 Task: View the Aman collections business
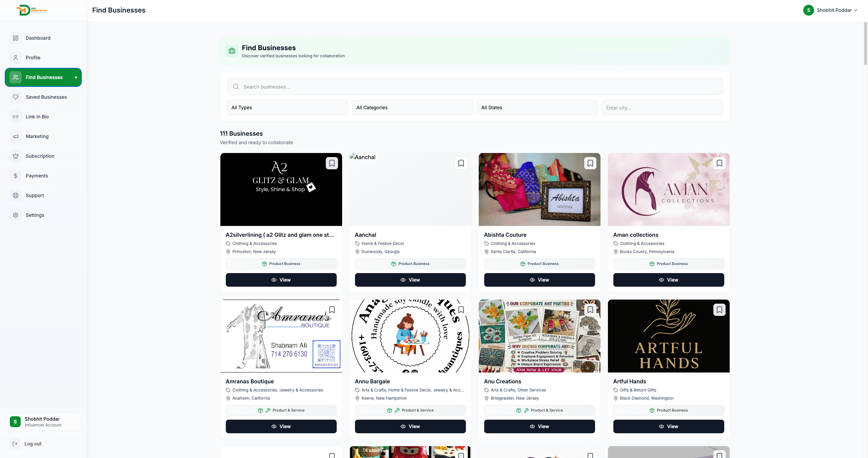669,280
